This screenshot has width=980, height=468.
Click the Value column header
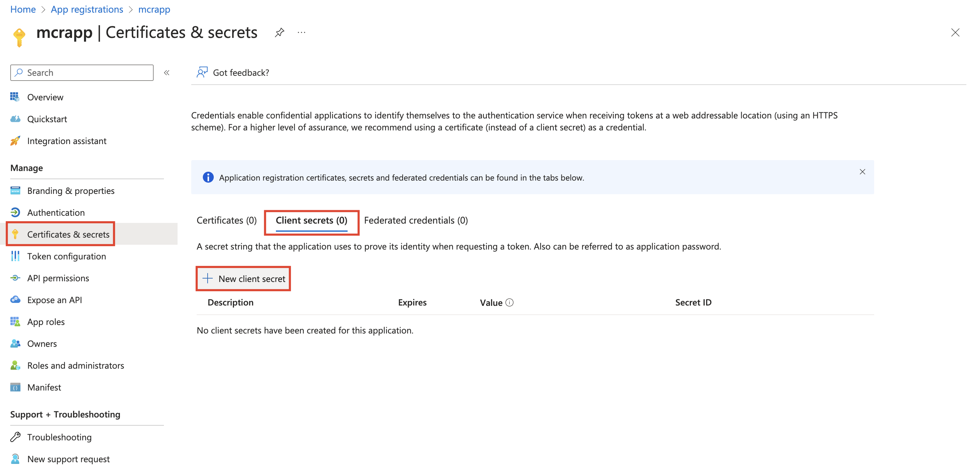click(491, 303)
